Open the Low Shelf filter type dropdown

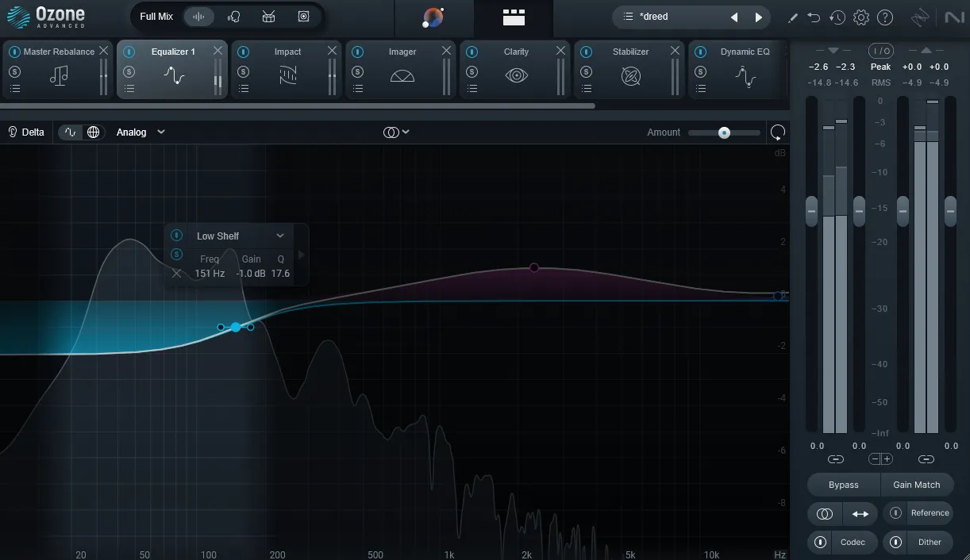(x=240, y=236)
